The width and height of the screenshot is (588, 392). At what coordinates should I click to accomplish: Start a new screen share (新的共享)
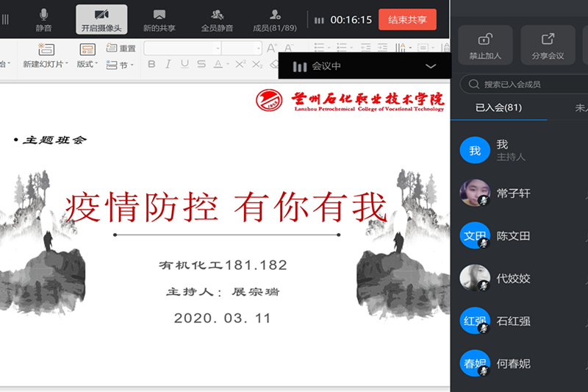tap(159, 19)
